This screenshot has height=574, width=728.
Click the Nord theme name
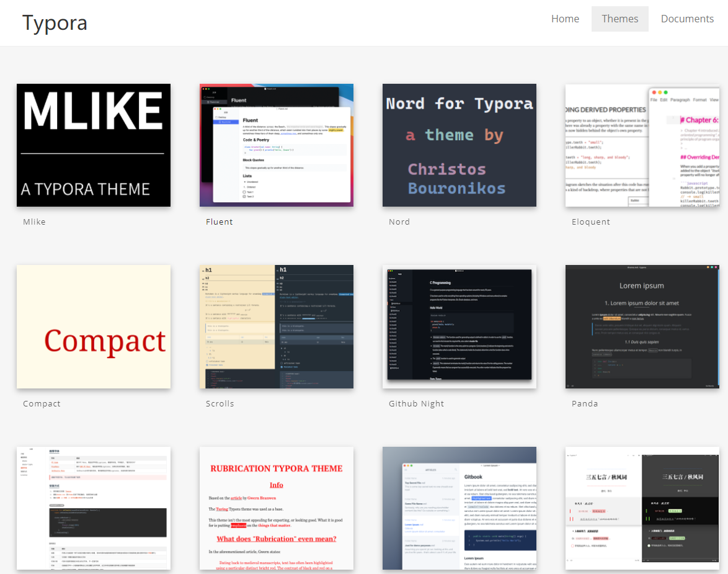click(399, 222)
